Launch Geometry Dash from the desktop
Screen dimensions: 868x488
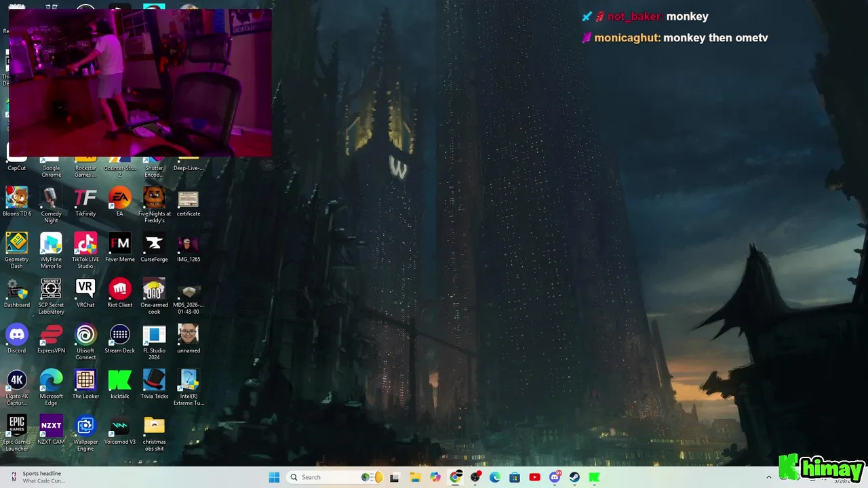17,251
